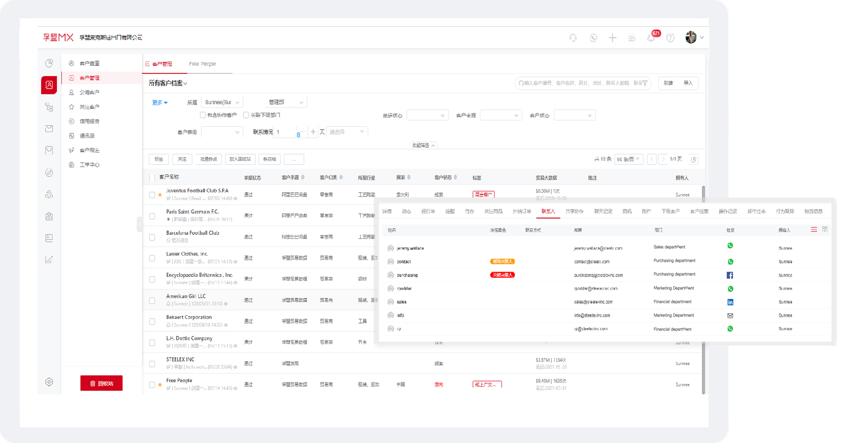Switch contacts to grid view icon
Viewport: 868px width, 443px height.
(825, 229)
